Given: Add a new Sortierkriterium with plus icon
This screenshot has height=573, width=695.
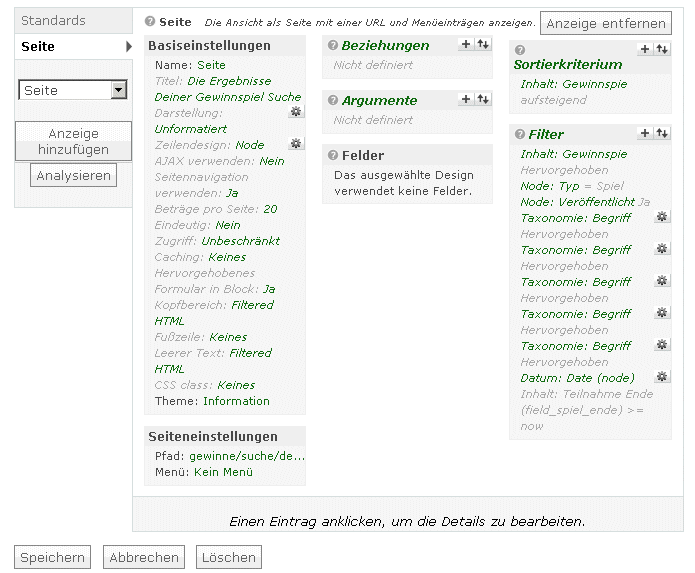Looking at the screenshot, I should pyautogui.click(x=644, y=49).
